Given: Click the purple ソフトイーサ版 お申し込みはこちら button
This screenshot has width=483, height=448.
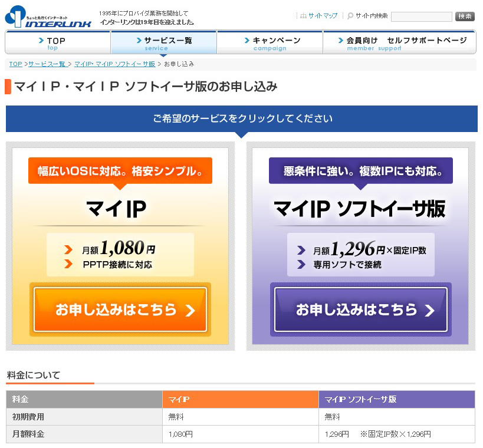Looking at the screenshot, I should click(x=360, y=309).
